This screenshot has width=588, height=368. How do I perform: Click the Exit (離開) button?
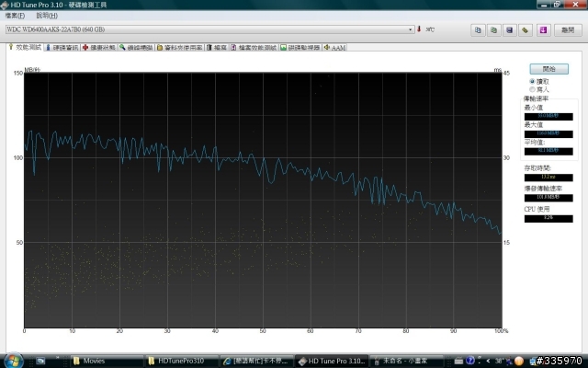568,30
